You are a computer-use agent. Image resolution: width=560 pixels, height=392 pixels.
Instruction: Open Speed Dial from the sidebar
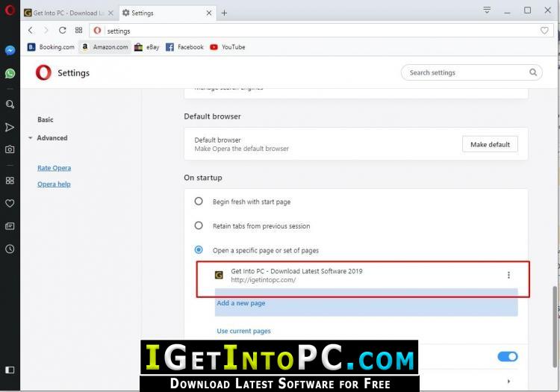[10, 180]
